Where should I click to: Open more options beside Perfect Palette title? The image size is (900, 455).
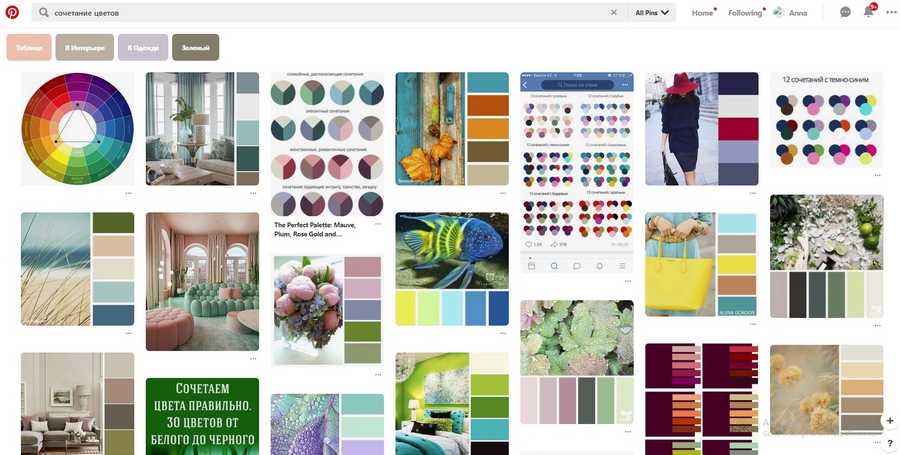378,224
